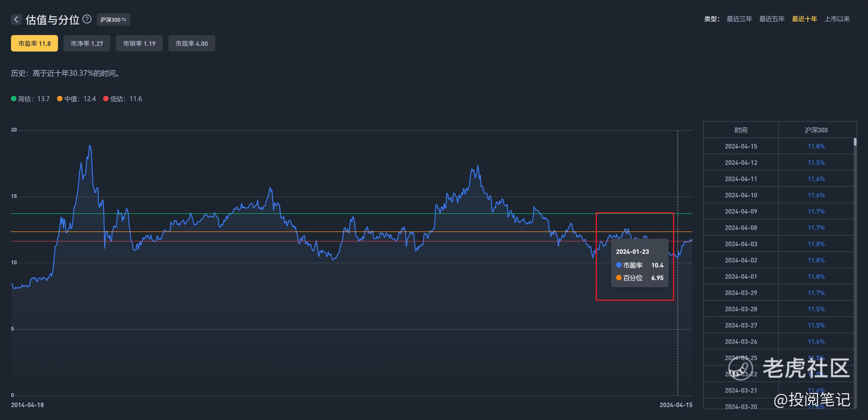Select the 2024-04-03 table row date
868x420 pixels.
pyautogui.click(x=741, y=244)
